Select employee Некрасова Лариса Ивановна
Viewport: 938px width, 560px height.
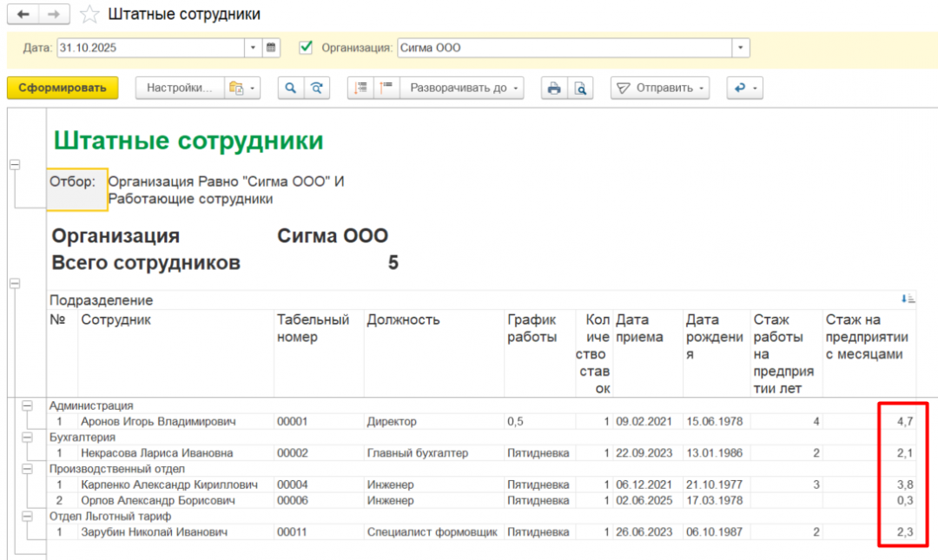point(156,453)
